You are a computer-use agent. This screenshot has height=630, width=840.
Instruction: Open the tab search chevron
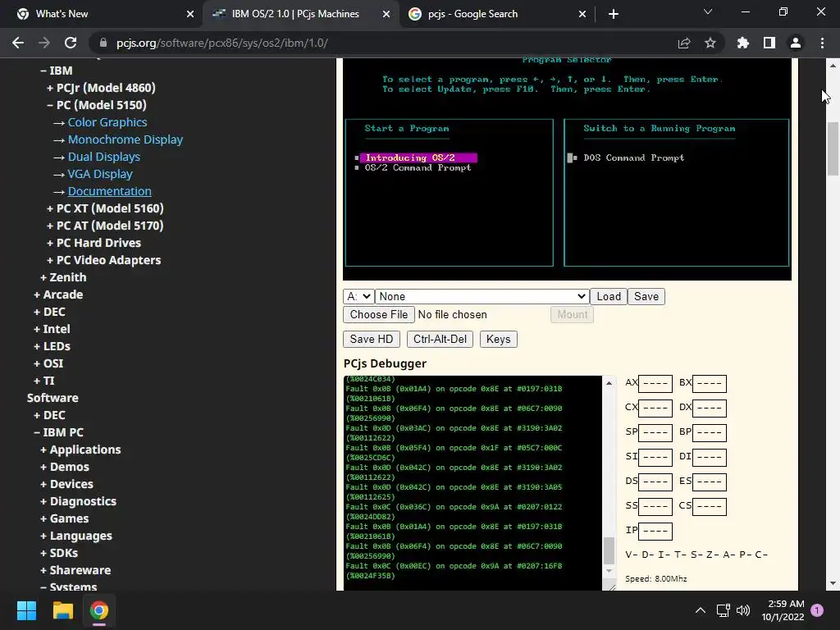708,11
